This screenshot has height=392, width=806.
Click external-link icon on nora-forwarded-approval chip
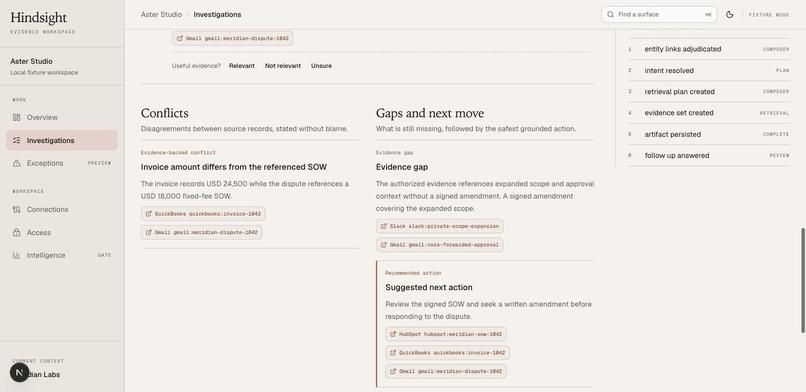coord(383,245)
